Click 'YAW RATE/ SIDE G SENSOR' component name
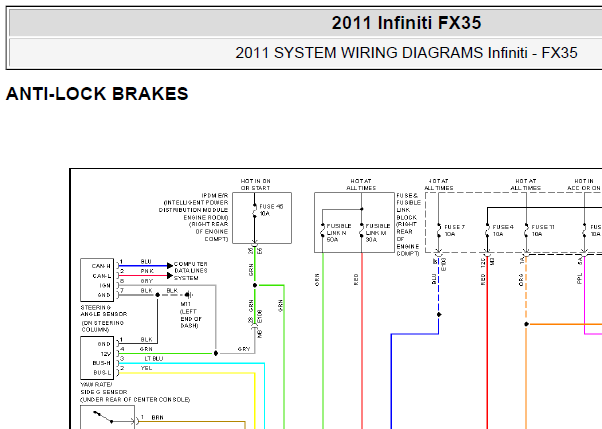Image resolution: width=602 pixels, height=429 pixels. click(104, 388)
